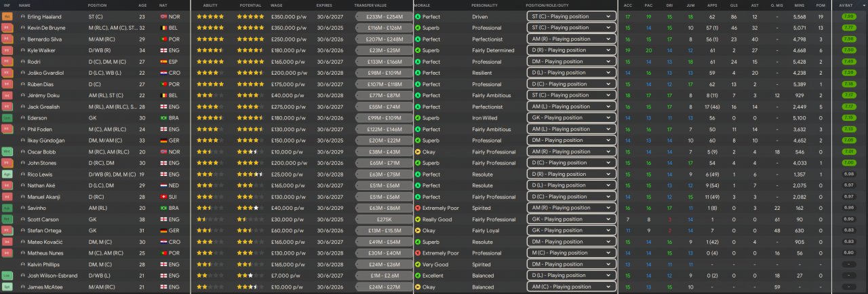This screenshot has width=868, height=294.
Task: Open Rodri's DM playing position dropdown
Action: 571,62
